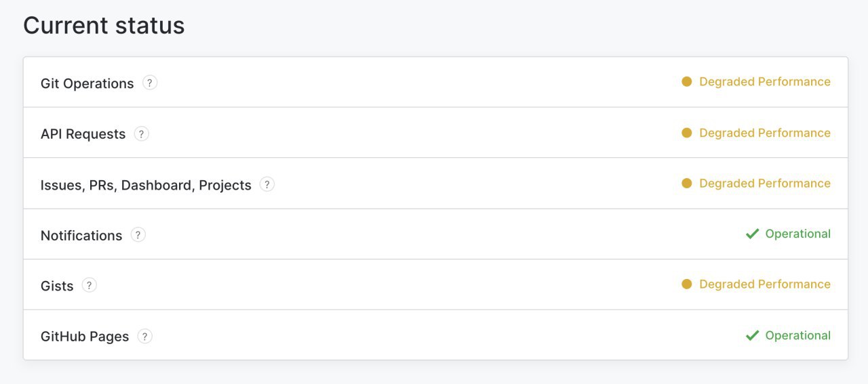
Task: Click the yellow status dot for API Requests
Action: click(687, 133)
